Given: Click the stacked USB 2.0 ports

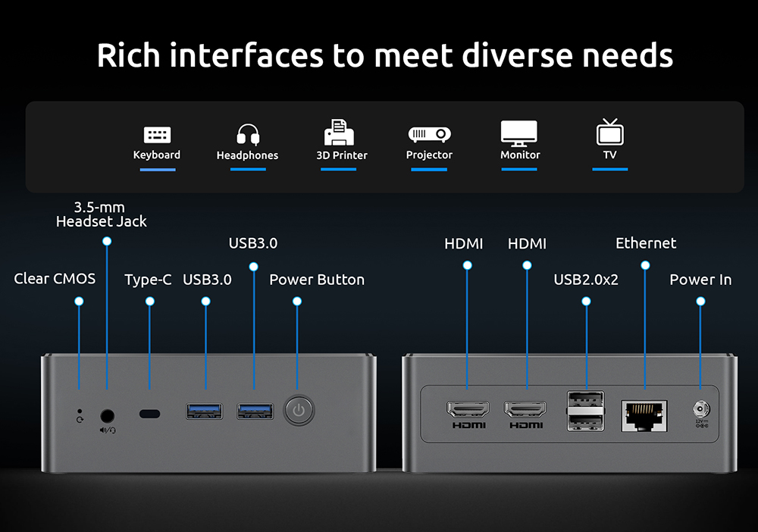Looking at the screenshot, I should pyautogui.click(x=586, y=411).
